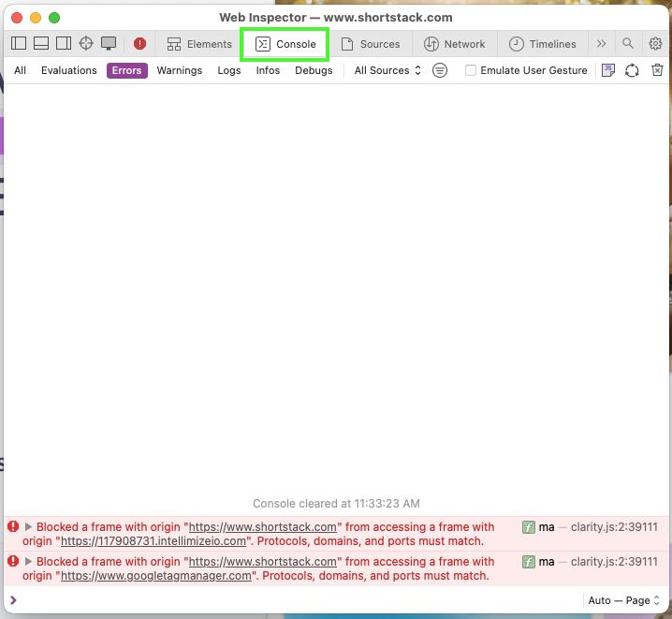Screen dimensions: 672x619
Task: Dock inspector to bottom icon
Action: coord(41,43)
